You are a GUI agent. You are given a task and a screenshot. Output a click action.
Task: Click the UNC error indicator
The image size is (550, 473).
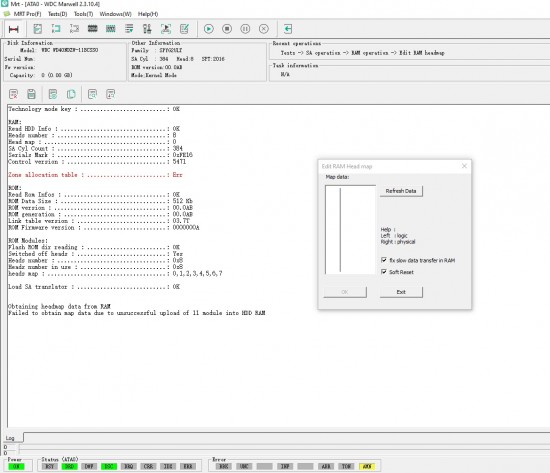click(244, 466)
